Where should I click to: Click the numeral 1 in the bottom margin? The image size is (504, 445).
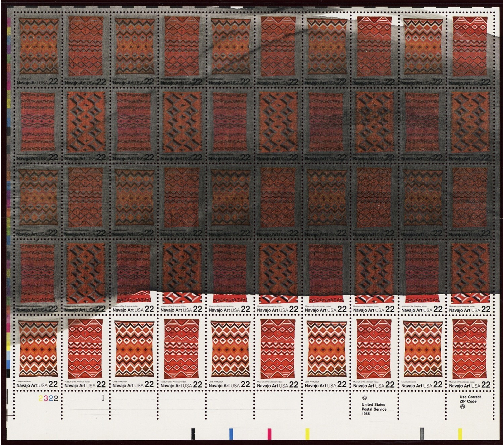click(x=103, y=398)
